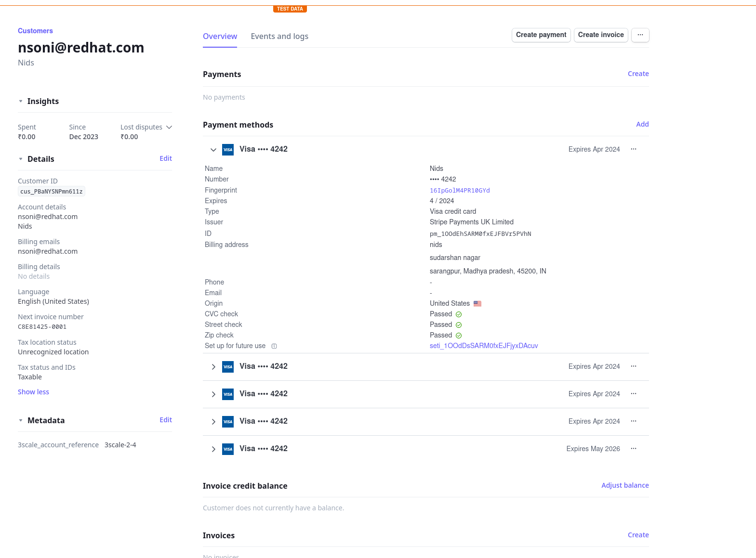
Task: Edit the customer Details
Action: point(166,158)
